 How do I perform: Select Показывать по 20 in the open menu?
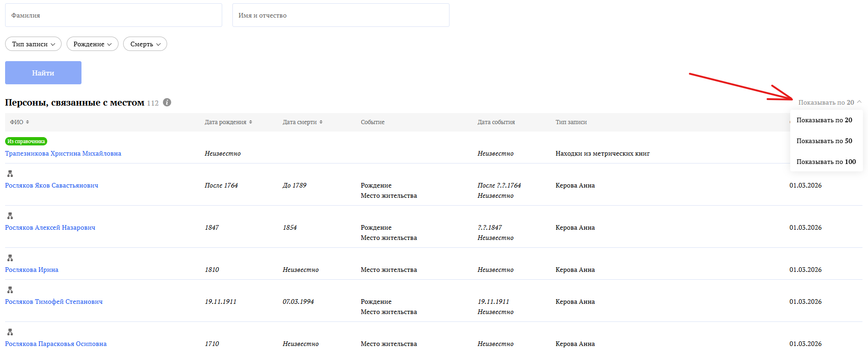824,120
